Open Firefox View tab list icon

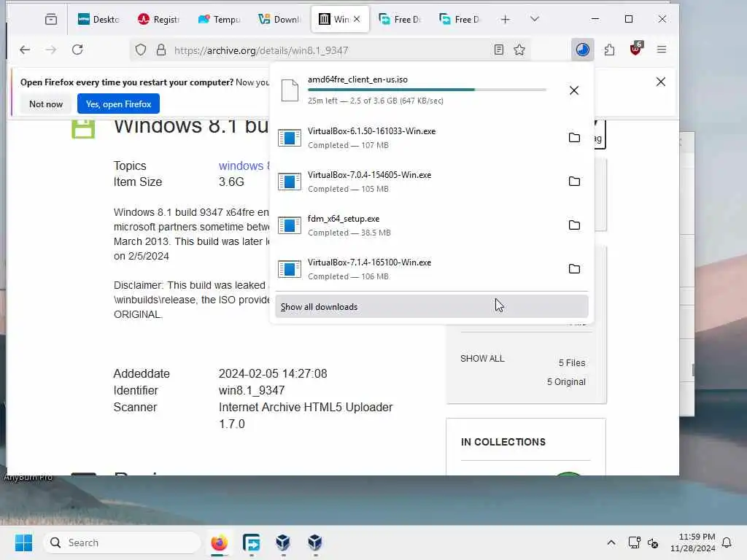point(51,20)
